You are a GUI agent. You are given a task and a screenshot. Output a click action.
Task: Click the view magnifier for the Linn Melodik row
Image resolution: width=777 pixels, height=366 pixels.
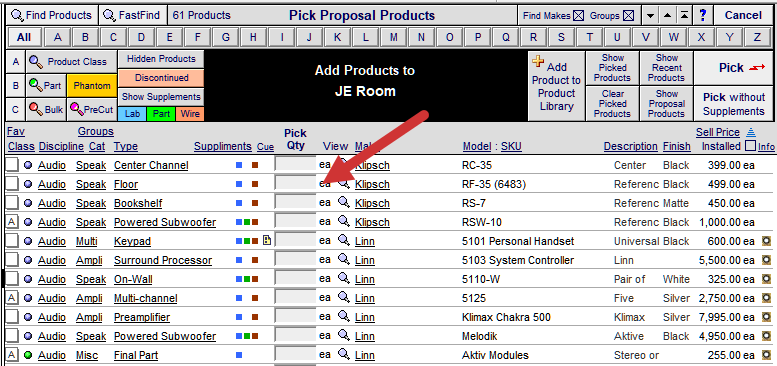(x=343, y=336)
